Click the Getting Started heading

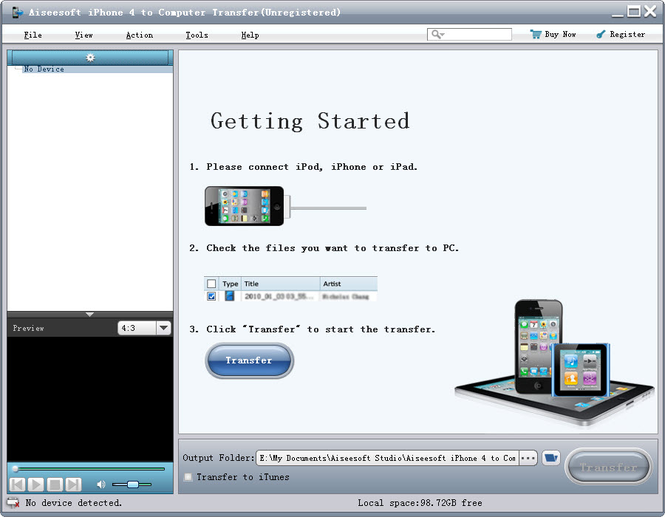[x=310, y=121]
